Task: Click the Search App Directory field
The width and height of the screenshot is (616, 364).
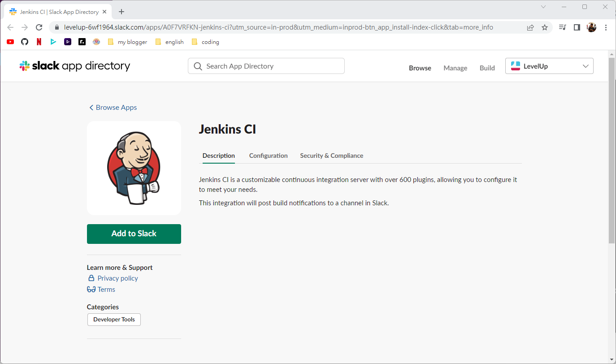Action: [266, 66]
